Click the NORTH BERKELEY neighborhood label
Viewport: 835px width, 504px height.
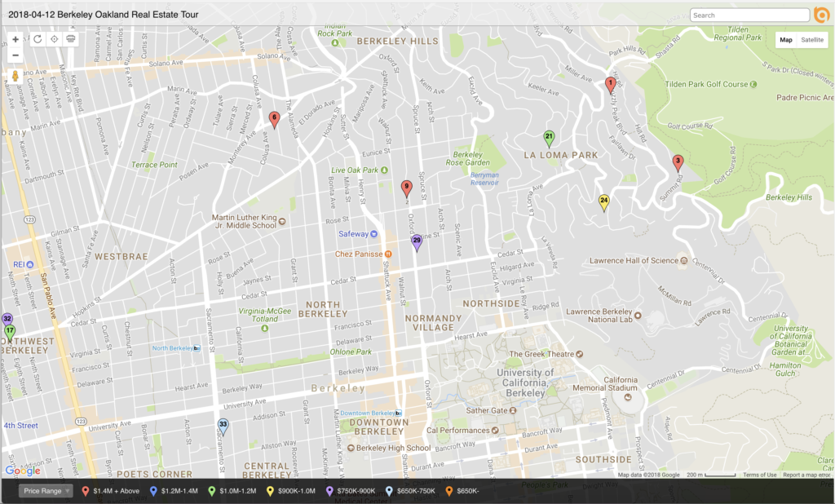pos(323,309)
